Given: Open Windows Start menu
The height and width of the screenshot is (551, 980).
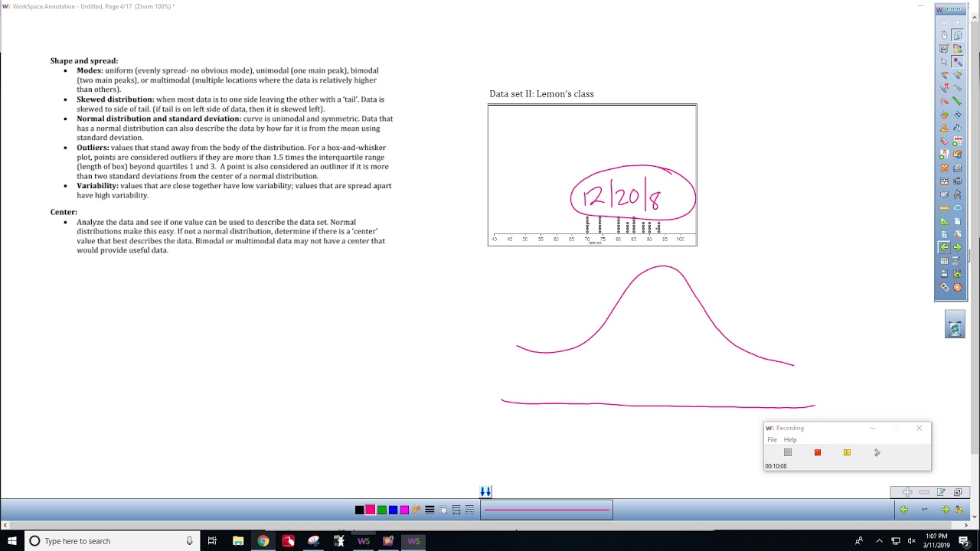Looking at the screenshot, I should pos(12,541).
